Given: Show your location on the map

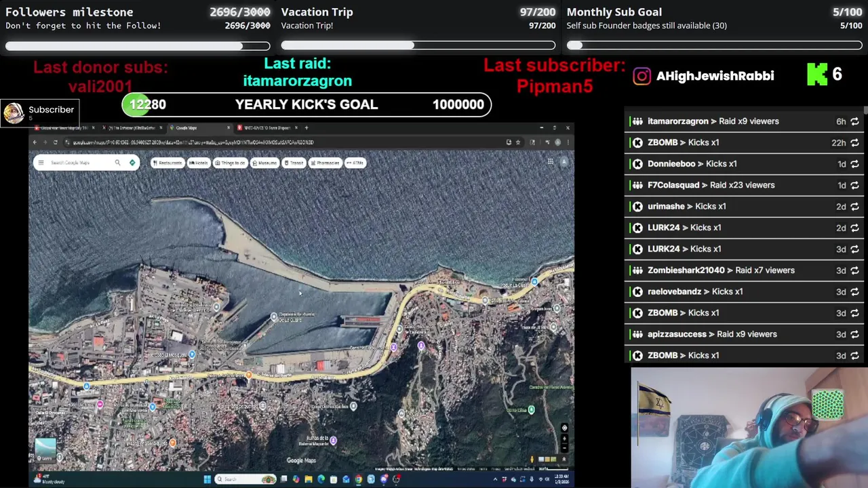Looking at the screenshot, I should coord(564,428).
